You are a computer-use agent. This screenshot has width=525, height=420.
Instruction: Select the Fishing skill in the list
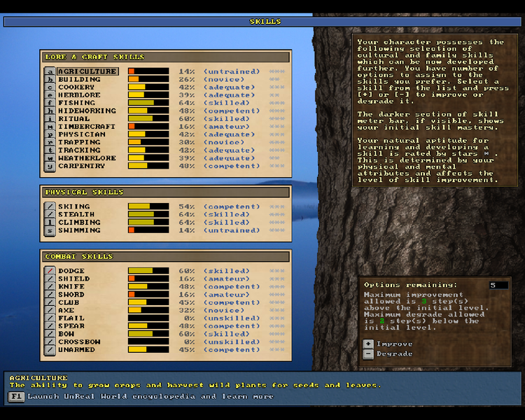pos(76,103)
